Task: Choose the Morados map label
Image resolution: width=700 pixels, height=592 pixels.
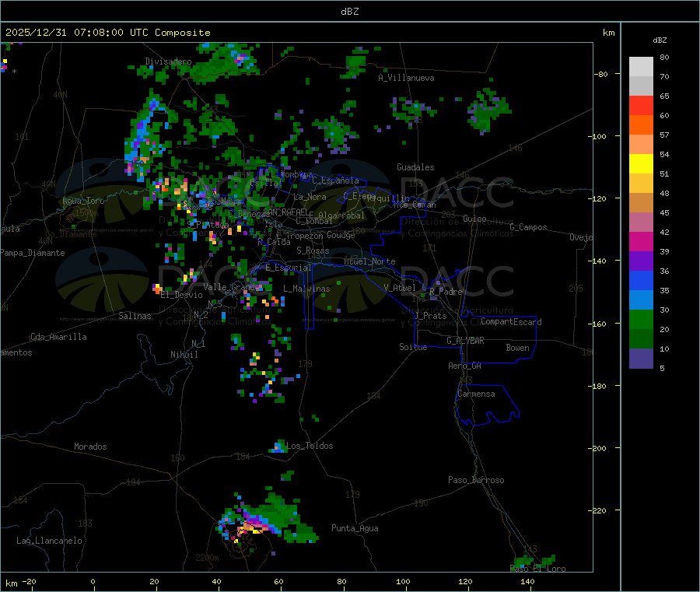Action: tap(91, 447)
